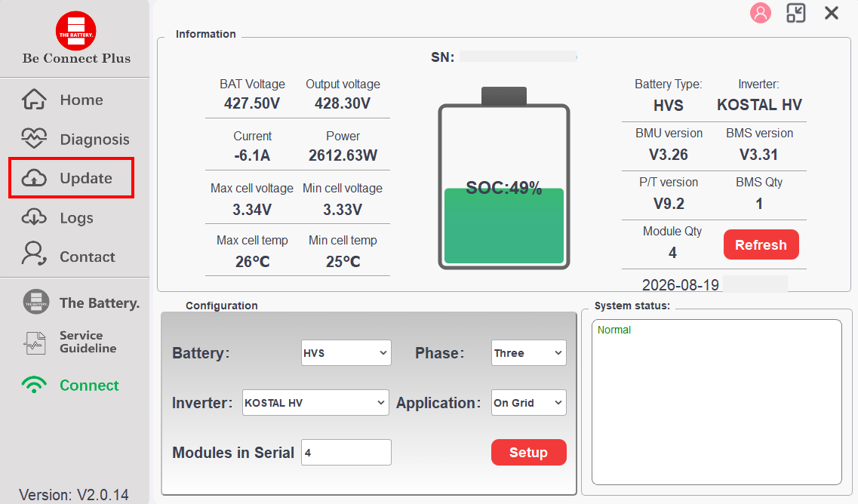The width and height of the screenshot is (858, 504).
Task: Click the red Setup button
Action: [528, 452]
